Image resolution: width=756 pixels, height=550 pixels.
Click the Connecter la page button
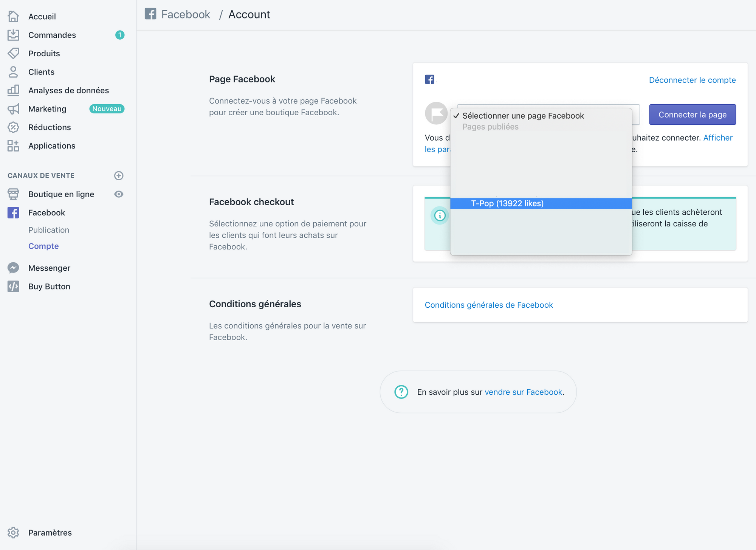click(692, 115)
